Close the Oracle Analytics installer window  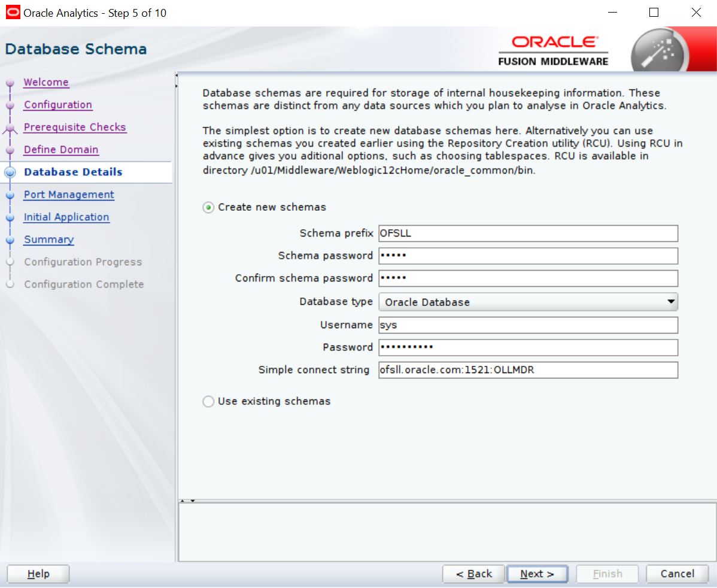coord(696,13)
